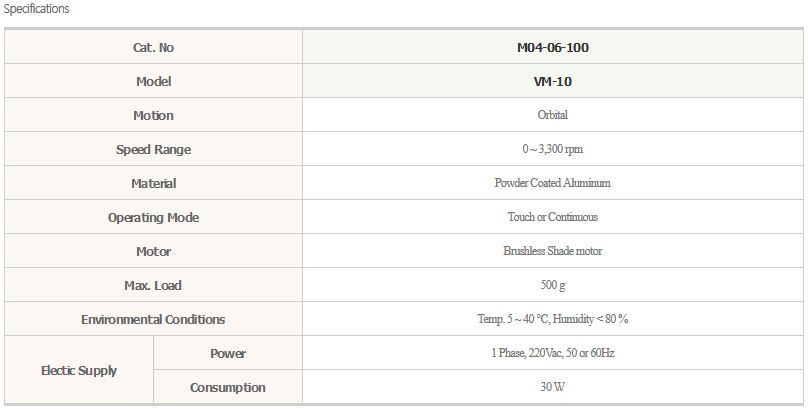The height and width of the screenshot is (409, 808).
Task: Click Touch or Continuous value
Action: point(552,218)
